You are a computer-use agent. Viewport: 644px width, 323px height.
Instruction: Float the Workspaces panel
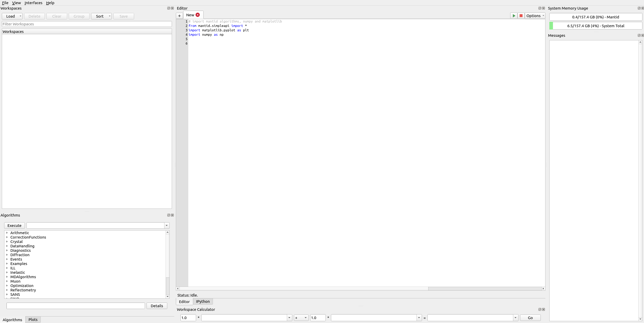point(169,8)
